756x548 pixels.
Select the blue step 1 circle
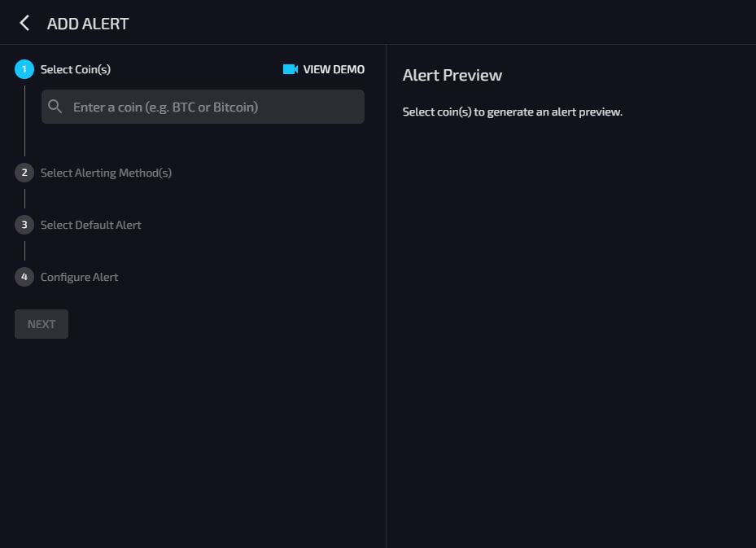click(x=24, y=69)
